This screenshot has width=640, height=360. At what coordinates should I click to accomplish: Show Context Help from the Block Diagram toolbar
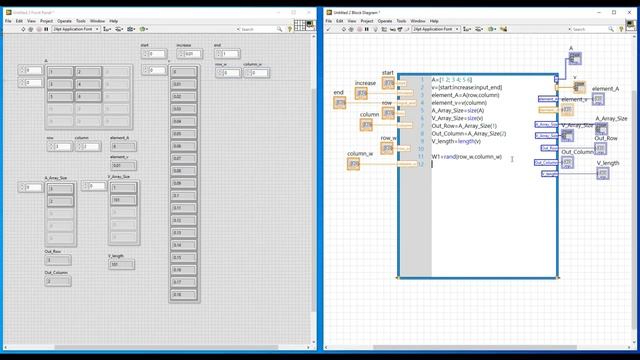(x=621, y=29)
